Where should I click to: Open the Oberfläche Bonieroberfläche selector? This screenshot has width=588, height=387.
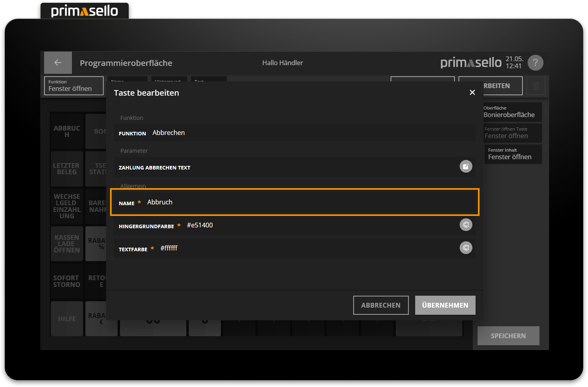coord(512,112)
